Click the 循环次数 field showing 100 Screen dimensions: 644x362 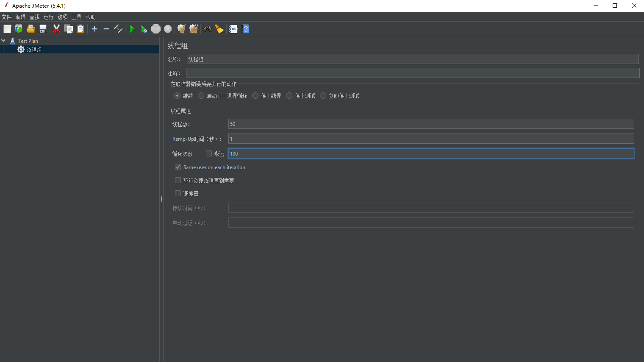point(431,153)
